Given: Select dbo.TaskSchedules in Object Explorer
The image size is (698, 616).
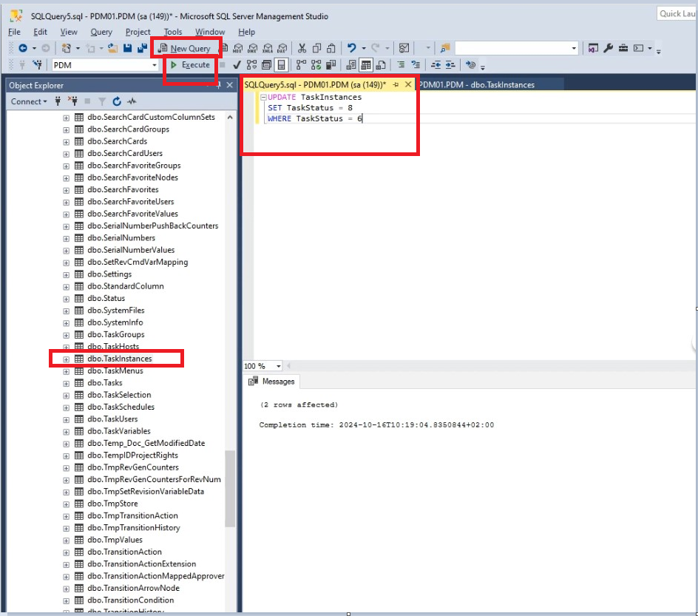Looking at the screenshot, I should click(x=121, y=407).
